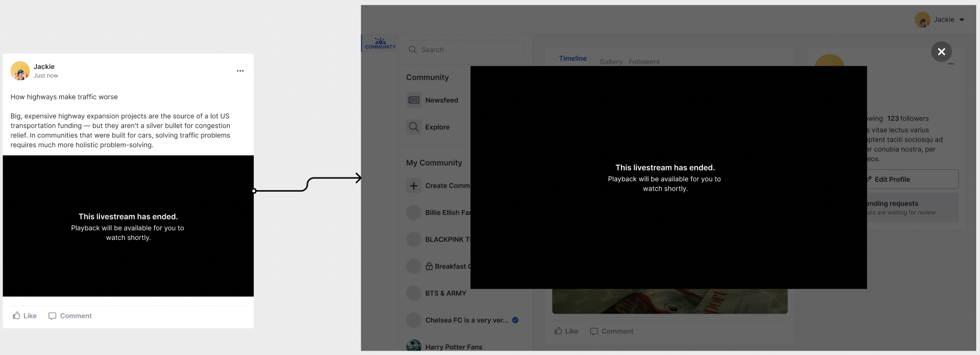The width and height of the screenshot is (980, 355).
Task: Click the lock icon beside Breakfast community
Action: tap(429, 267)
